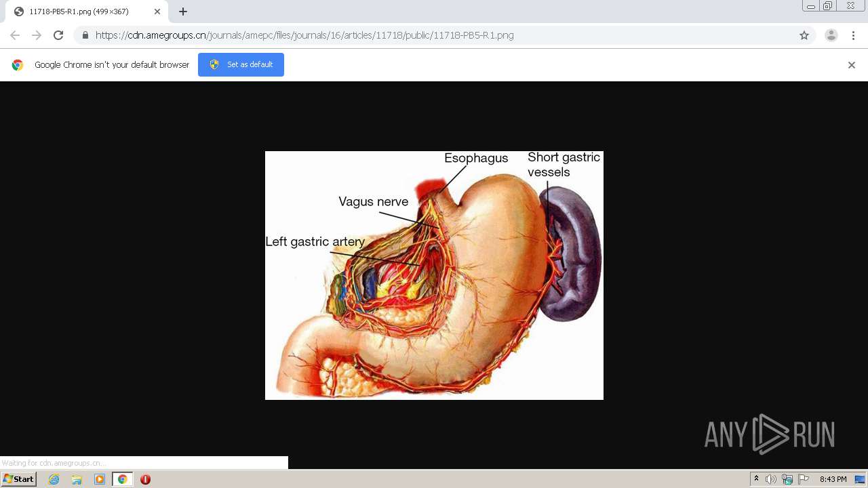868x488 pixels.
Task: Minimize the Chrome window
Action: point(811,5)
